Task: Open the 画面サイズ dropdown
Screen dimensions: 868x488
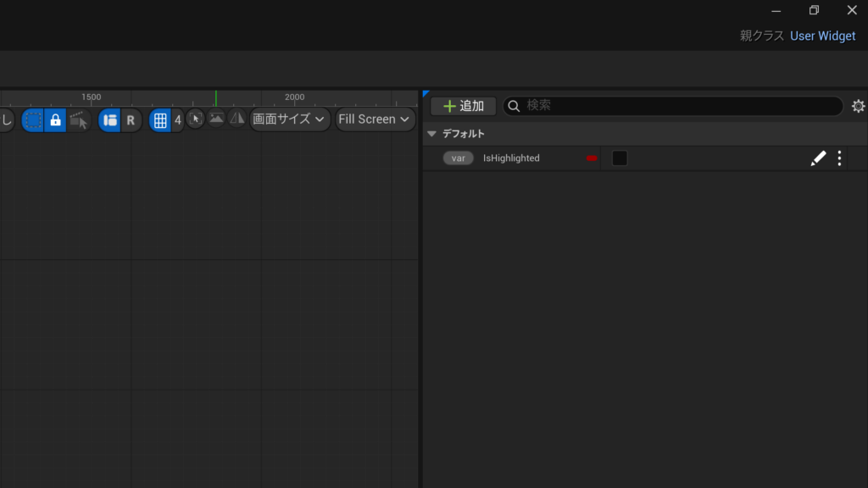Action: click(x=290, y=119)
